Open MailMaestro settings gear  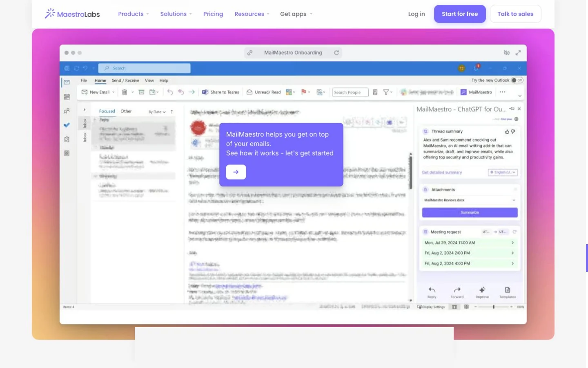point(517,119)
